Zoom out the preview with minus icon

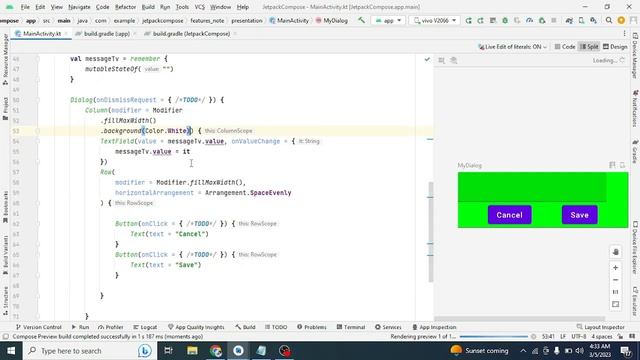point(616,280)
